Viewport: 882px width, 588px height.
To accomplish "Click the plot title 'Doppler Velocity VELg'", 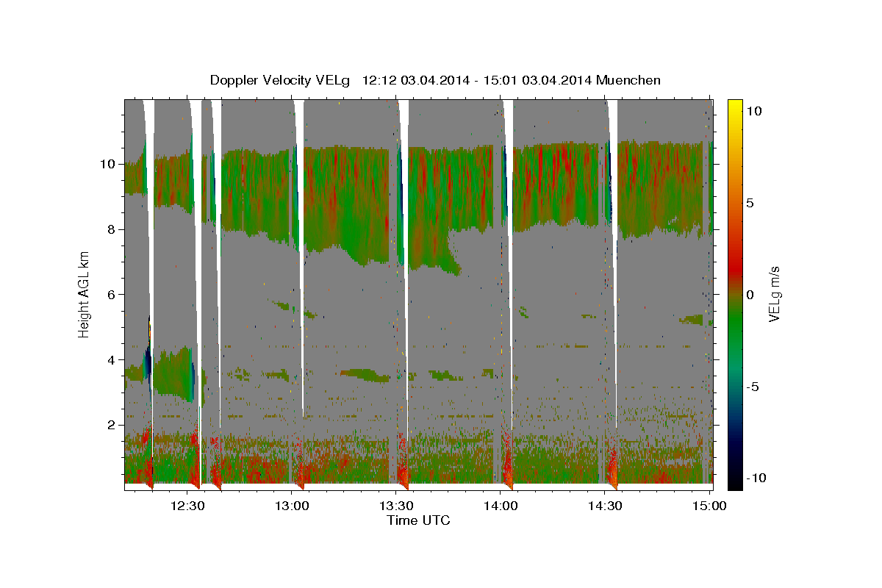I will pos(281,80).
